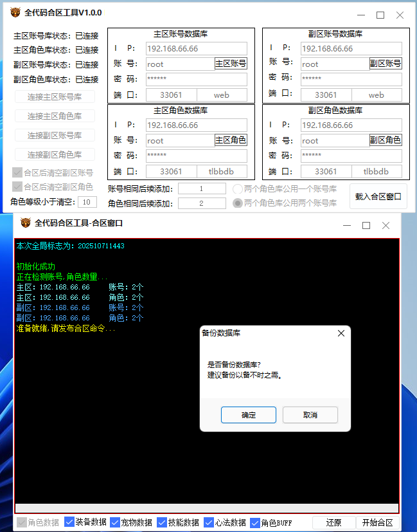The width and height of the screenshot is (417, 532).
Task: Click the 还原 restore button
Action: pos(333,522)
